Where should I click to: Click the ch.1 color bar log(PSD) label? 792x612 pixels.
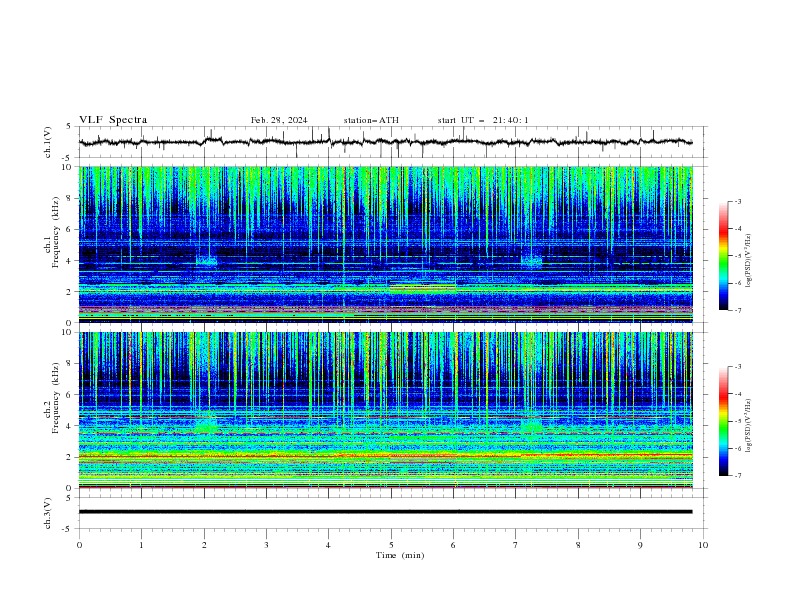(x=748, y=261)
